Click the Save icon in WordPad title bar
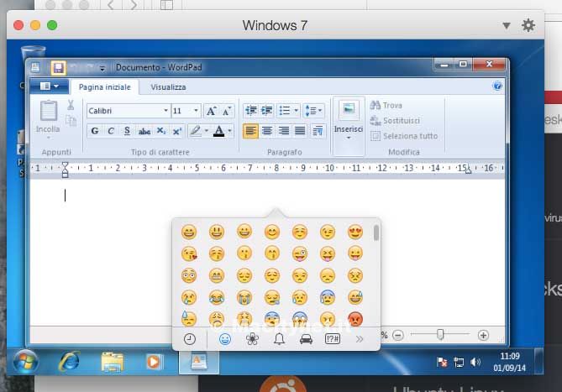 tap(58, 68)
